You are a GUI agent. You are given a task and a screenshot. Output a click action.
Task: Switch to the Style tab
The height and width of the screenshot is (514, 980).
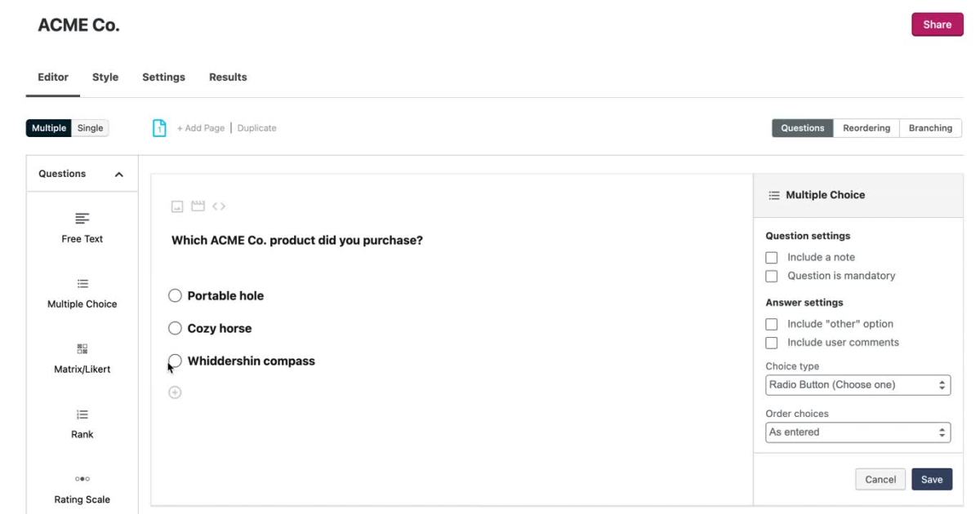point(105,78)
